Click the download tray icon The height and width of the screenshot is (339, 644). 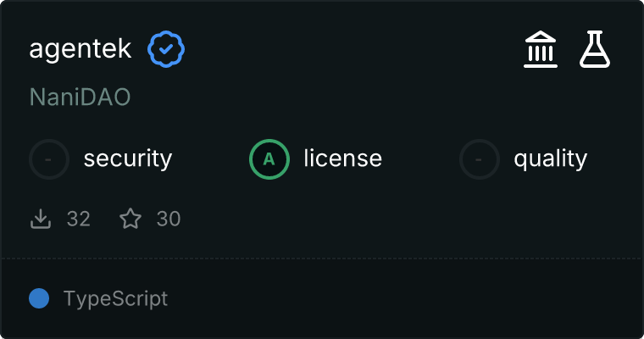point(41,220)
